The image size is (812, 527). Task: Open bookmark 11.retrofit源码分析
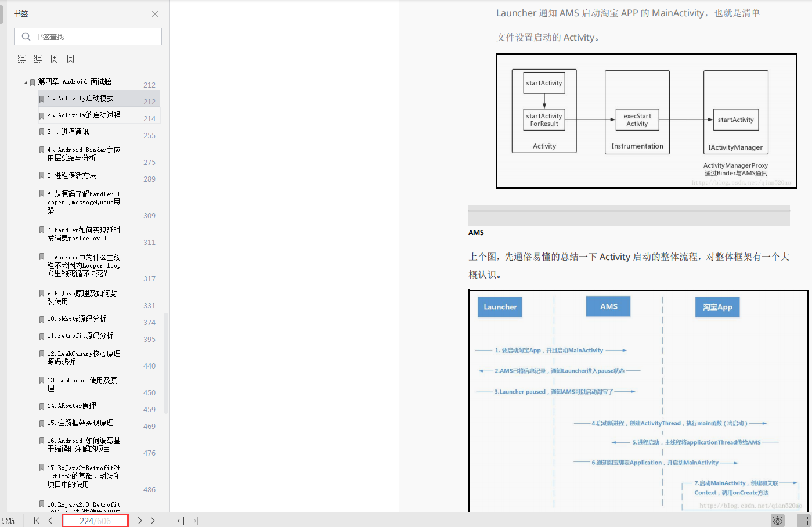[x=80, y=335]
